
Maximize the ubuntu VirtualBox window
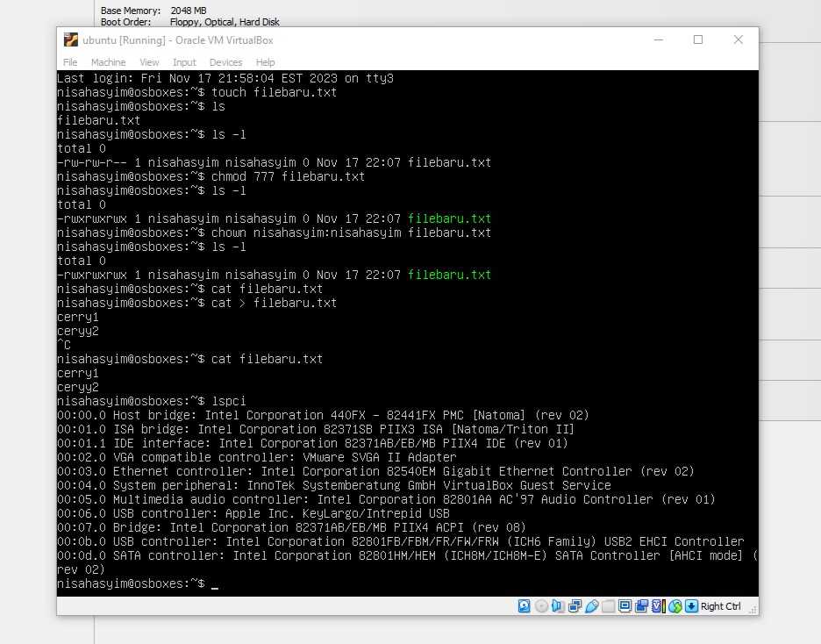(698, 39)
